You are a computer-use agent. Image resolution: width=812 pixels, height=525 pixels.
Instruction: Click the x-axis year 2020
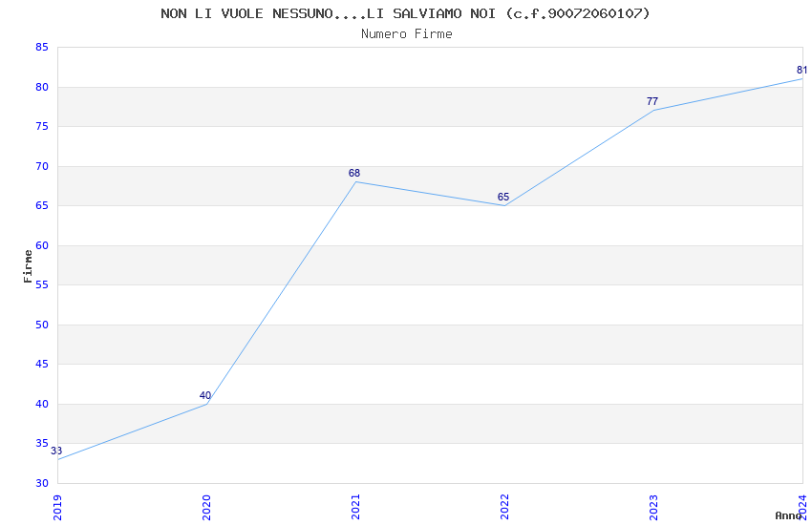(x=206, y=508)
